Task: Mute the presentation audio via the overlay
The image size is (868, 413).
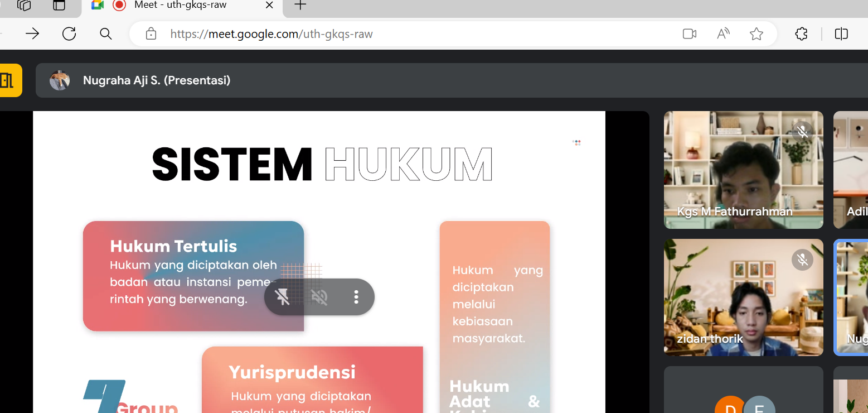Action: (319, 297)
